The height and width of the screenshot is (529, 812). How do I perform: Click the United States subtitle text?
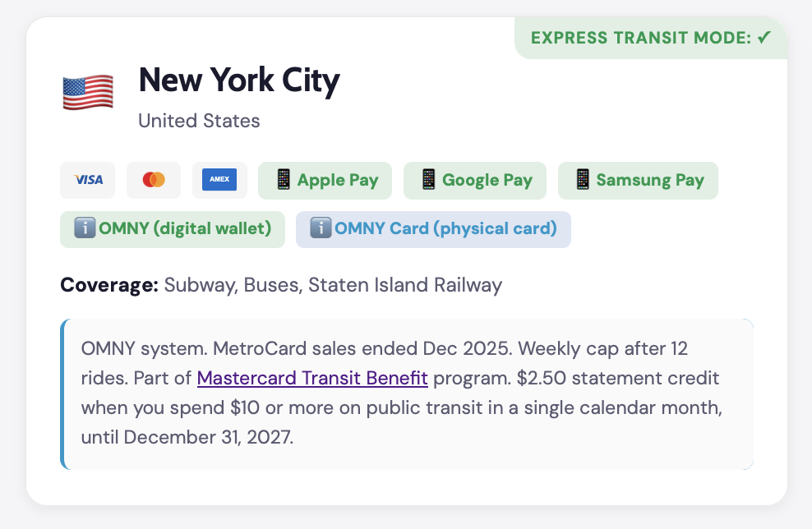199,121
